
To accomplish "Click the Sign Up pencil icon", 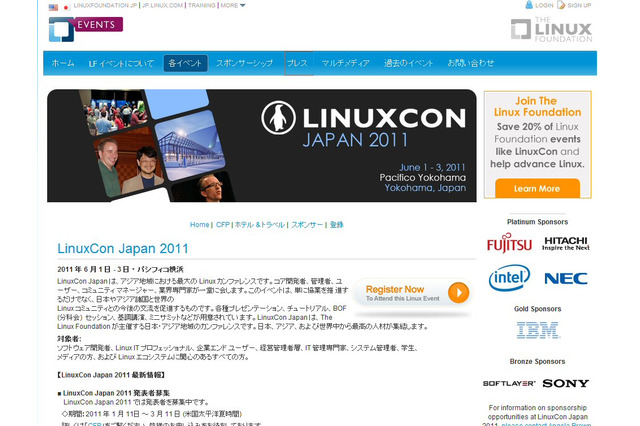I will tap(561, 5).
